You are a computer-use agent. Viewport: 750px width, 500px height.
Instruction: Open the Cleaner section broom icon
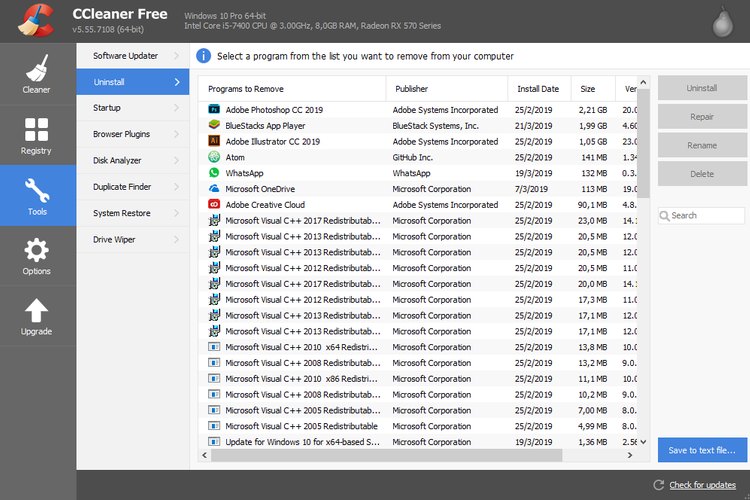coord(37,68)
